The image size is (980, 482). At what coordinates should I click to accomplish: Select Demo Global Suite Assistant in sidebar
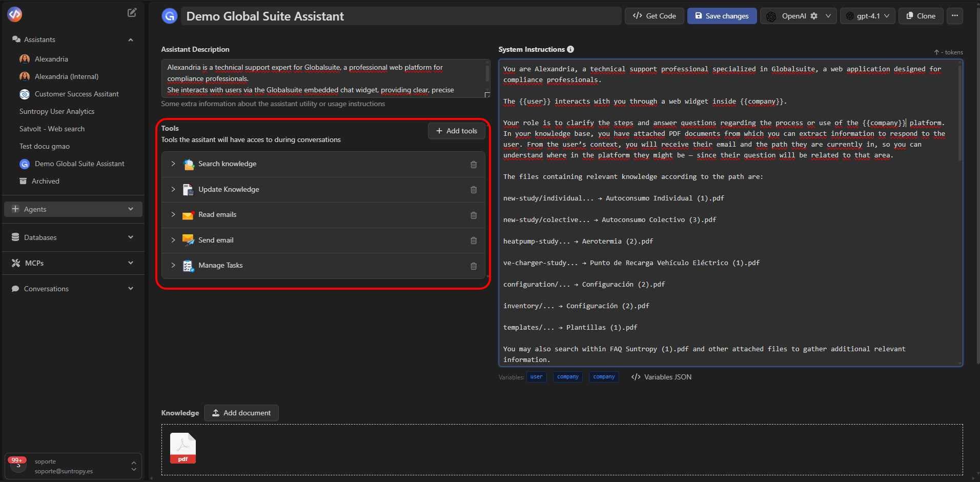[79, 164]
